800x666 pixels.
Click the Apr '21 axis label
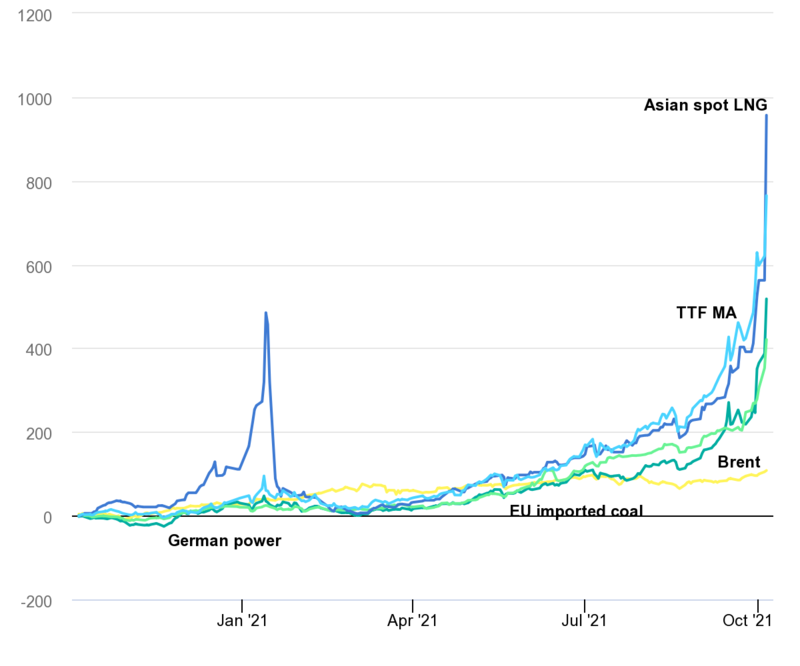coord(412,621)
